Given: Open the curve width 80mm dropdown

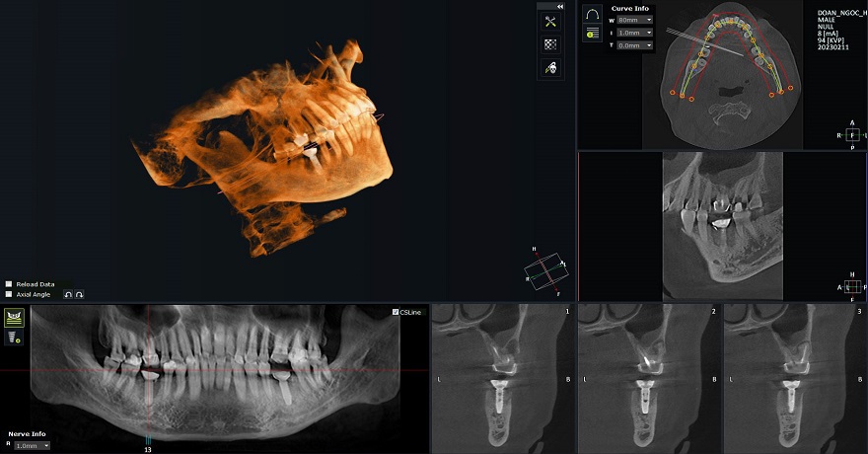Looking at the screenshot, I should [x=635, y=20].
